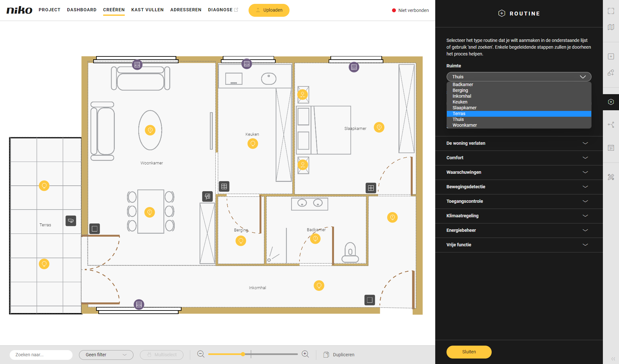Click the single switch icon near Terras door
The image size is (619, 364).
click(x=94, y=229)
